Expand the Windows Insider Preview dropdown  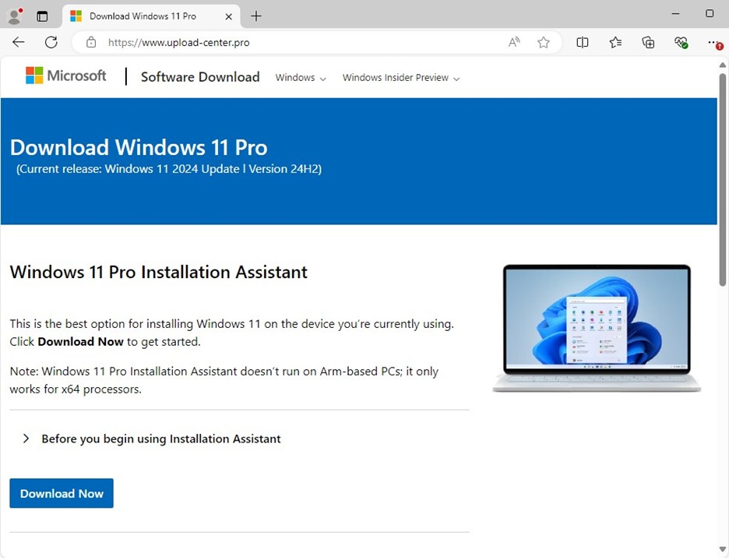point(401,78)
